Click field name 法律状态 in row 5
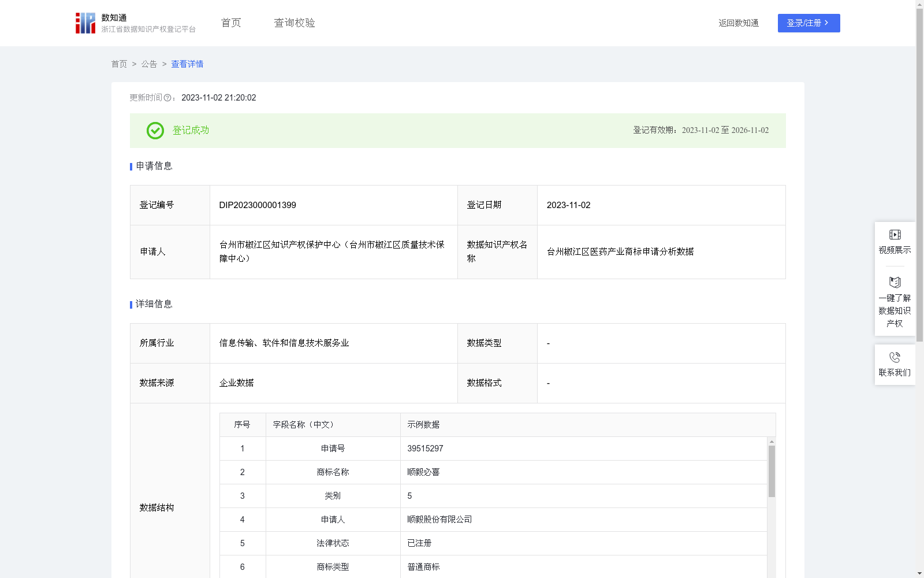The image size is (924, 578). coord(333,543)
